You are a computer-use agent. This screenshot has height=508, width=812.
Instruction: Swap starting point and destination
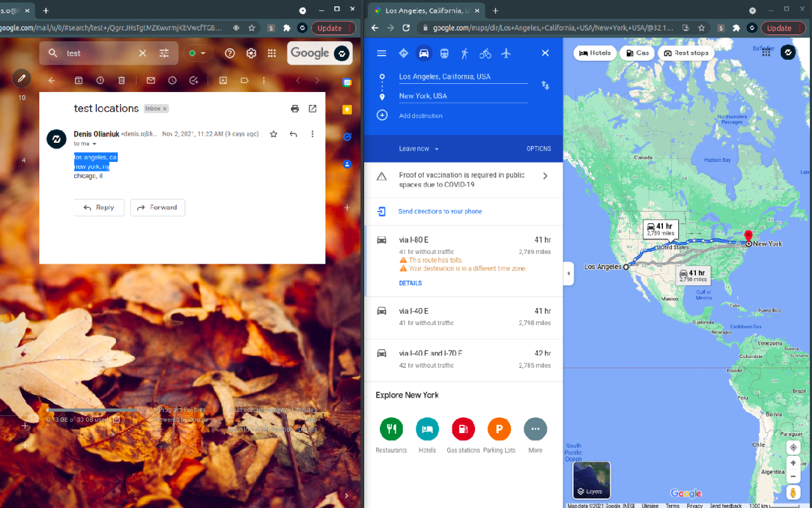click(545, 85)
